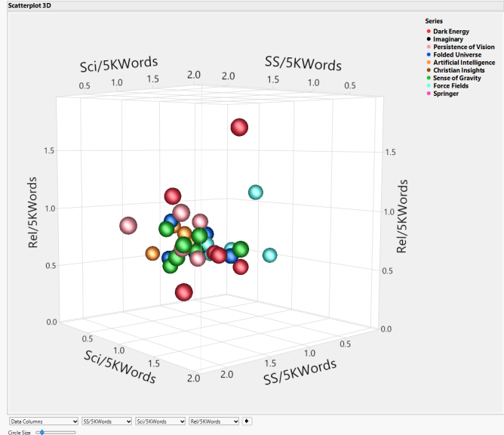
Task: Click the brown Christian Insights legend marker
Action: (429, 70)
